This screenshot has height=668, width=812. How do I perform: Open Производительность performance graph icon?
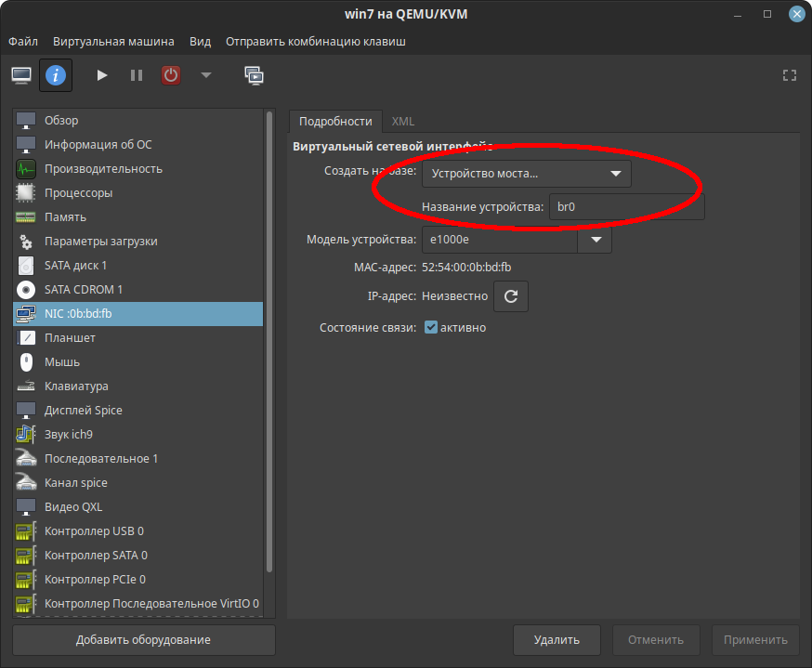[x=26, y=169]
